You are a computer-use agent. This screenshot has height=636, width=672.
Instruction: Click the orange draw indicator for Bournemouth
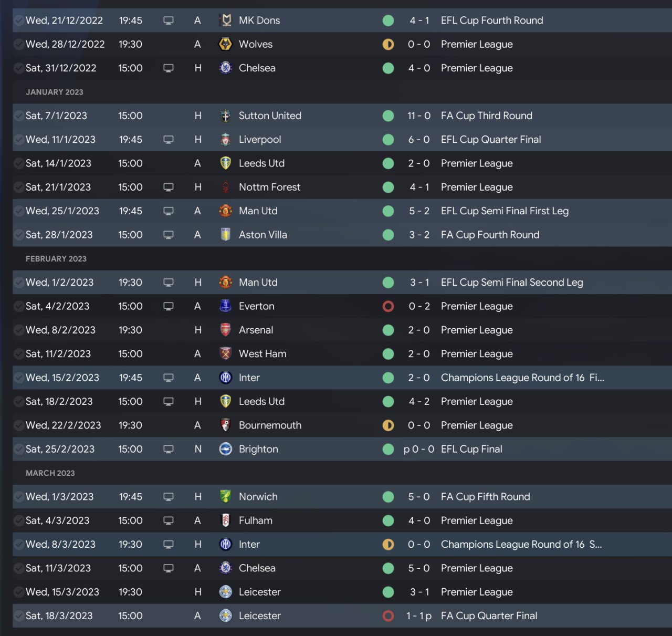pos(388,425)
